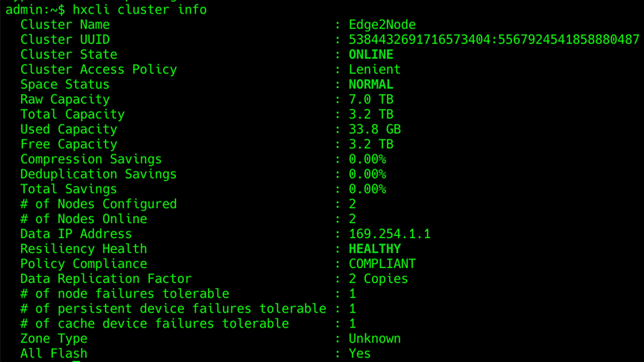
Task: Select the Lenient access policy value
Action: click(375, 69)
